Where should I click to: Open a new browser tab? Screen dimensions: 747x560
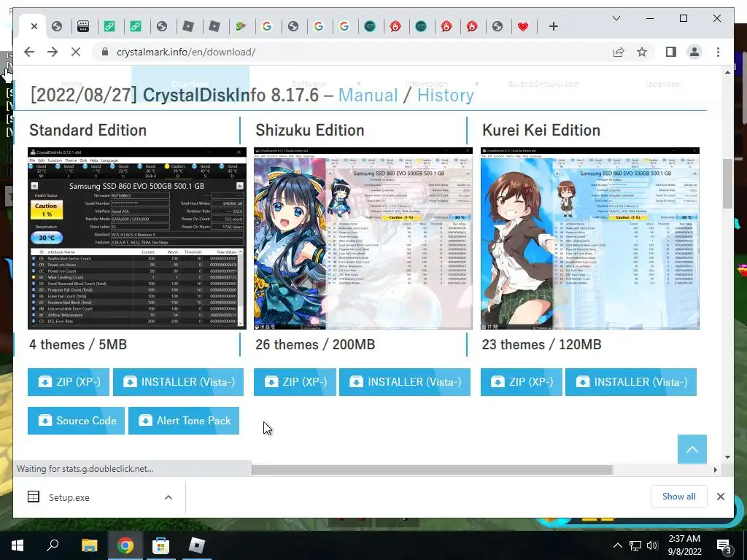click(x=553, y=27)
